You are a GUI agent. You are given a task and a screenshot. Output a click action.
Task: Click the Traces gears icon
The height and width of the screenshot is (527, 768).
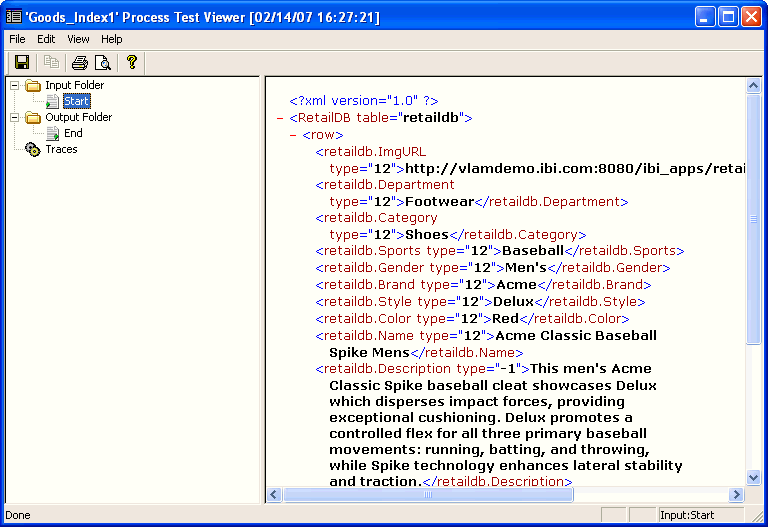tap(33, 149)
